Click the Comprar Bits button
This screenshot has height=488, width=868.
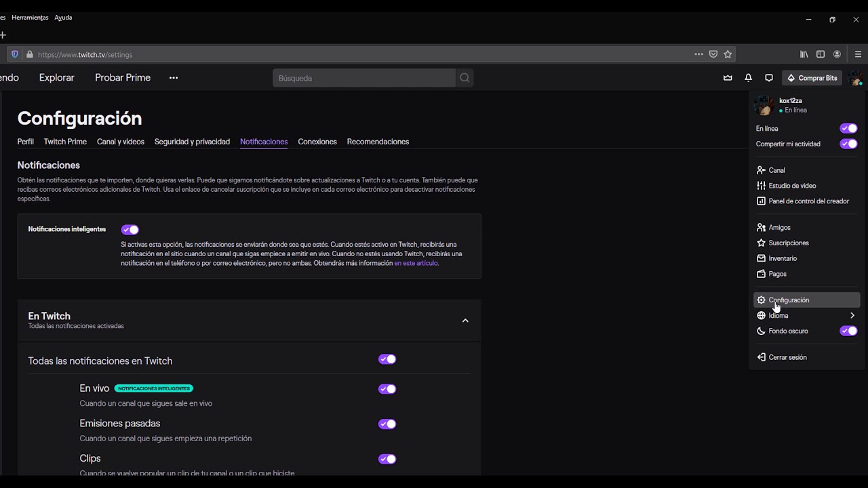[812, 78]
